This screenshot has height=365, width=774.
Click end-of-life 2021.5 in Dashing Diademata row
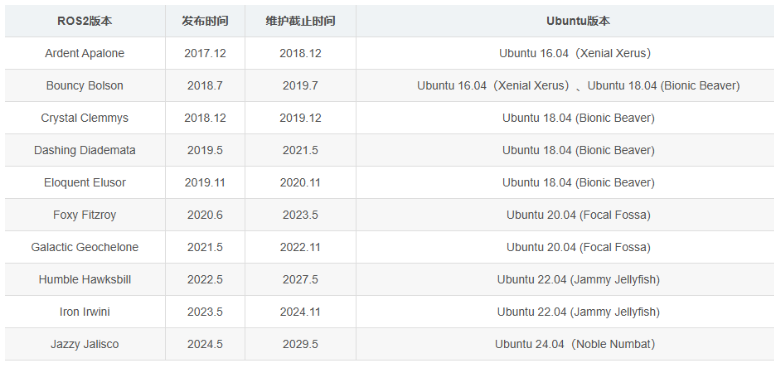(x=300, y=150)
